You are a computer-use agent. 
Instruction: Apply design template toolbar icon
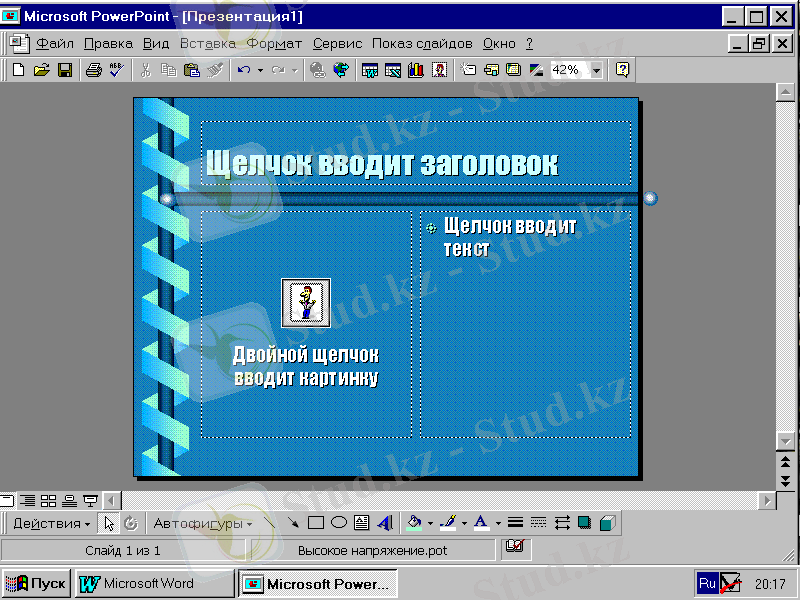tap(513, 70)
